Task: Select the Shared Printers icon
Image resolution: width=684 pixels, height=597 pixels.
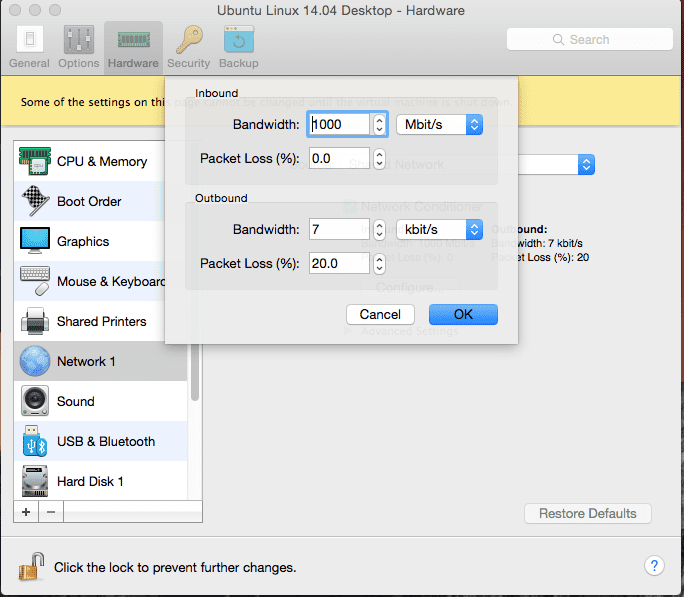Action: pyautogui.click(x=35, y=321)
